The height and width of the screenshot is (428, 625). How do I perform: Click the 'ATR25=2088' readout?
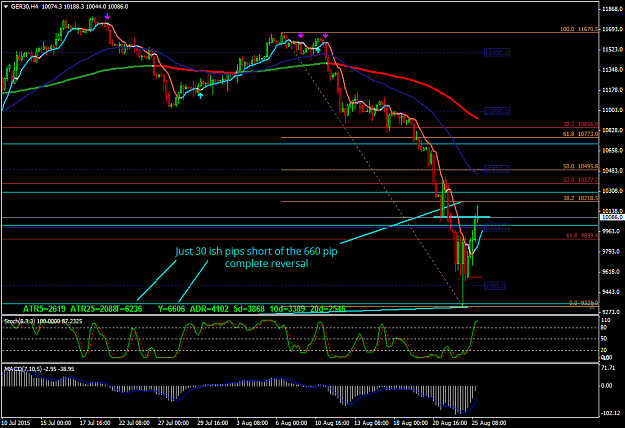(93, 309)
